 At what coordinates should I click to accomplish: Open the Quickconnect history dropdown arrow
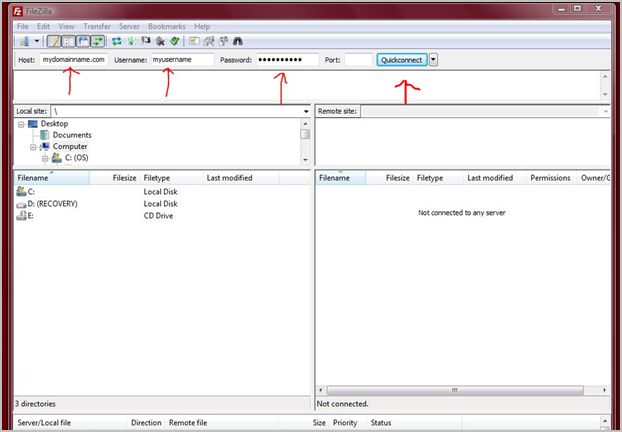coord(433,60)
